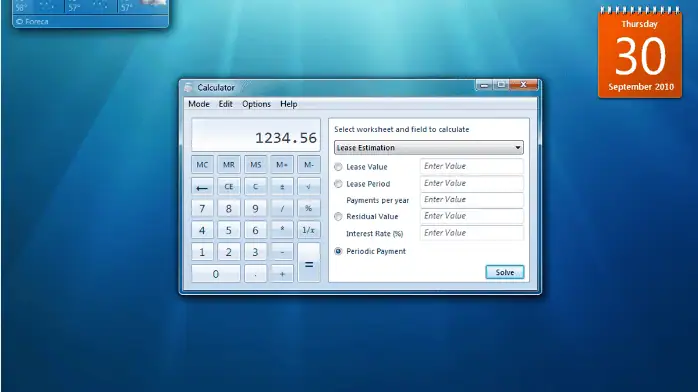Screen dimensions: 698x392
Task: Click the 1/x reciprocal key
Action: pyautogui.click(x=308, y=230)
